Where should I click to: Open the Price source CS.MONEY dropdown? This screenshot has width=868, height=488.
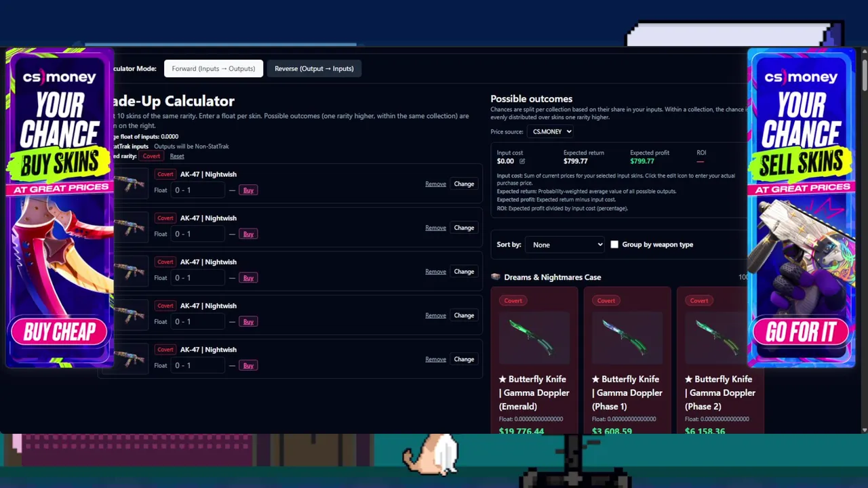point(550,131)
